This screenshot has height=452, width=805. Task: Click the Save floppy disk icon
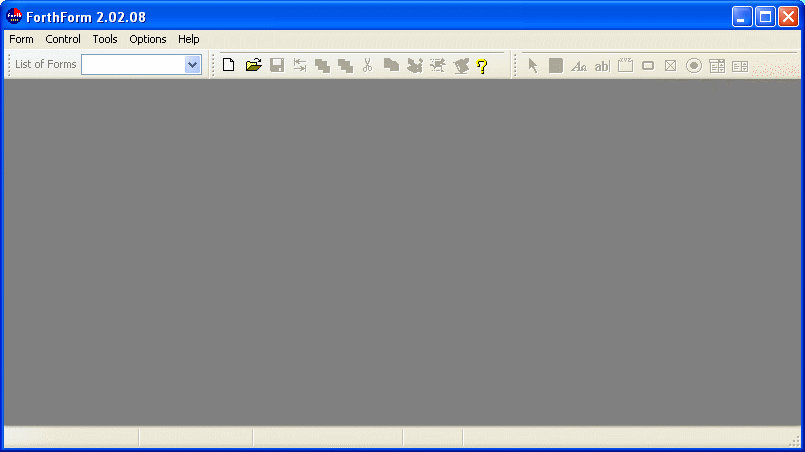point(277,66)
